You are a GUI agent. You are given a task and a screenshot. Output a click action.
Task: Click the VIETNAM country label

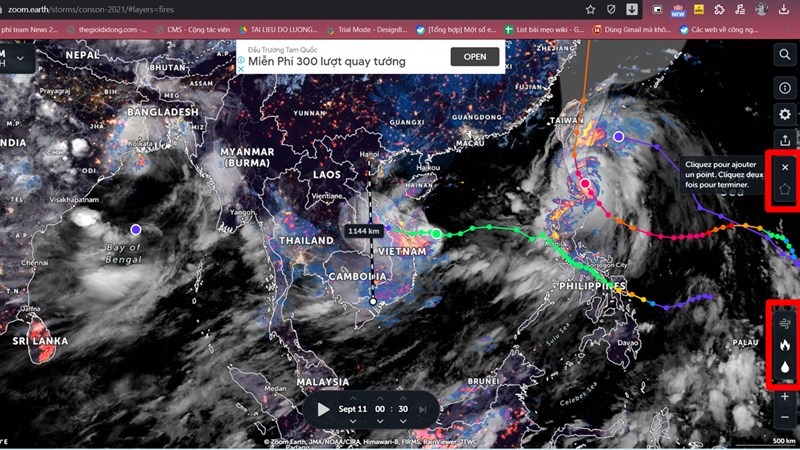pyautogui.click(x=402, y=252)
